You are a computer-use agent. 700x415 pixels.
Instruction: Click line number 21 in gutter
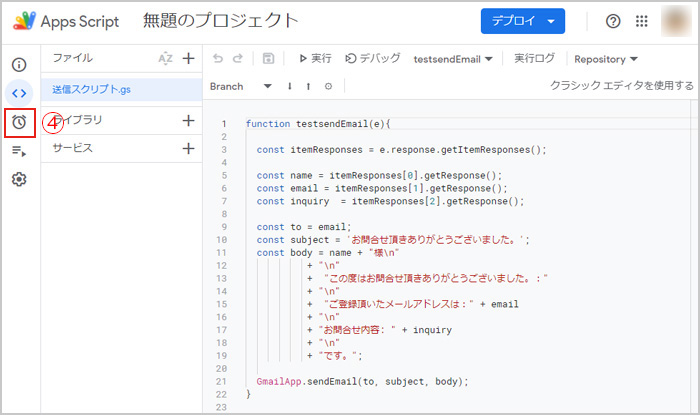pyautogui.click(x=222, y=382)
